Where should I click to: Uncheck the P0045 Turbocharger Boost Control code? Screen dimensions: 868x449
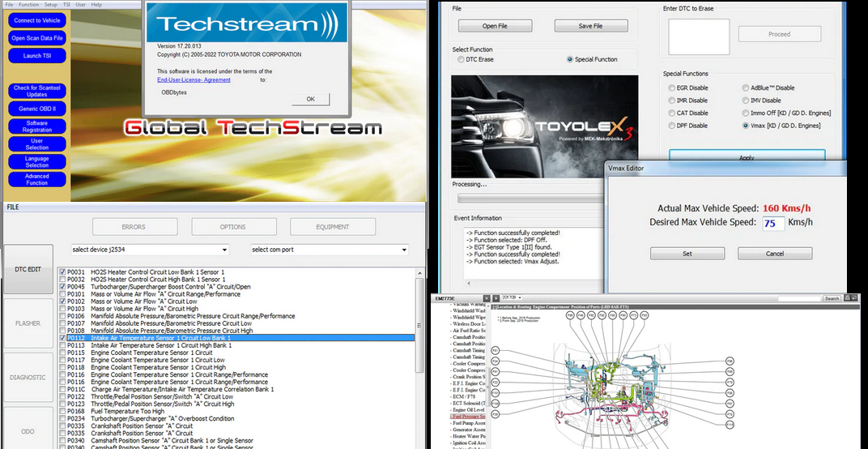(63, 286)
